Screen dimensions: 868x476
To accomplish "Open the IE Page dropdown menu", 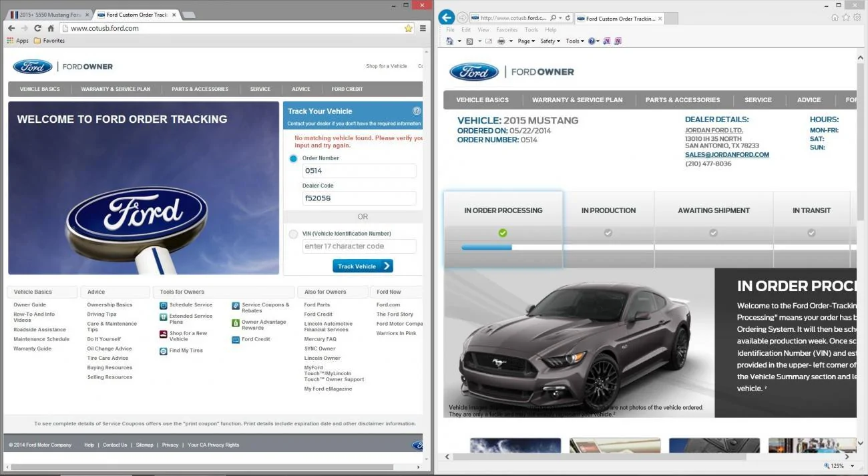I will pos(526,41).
